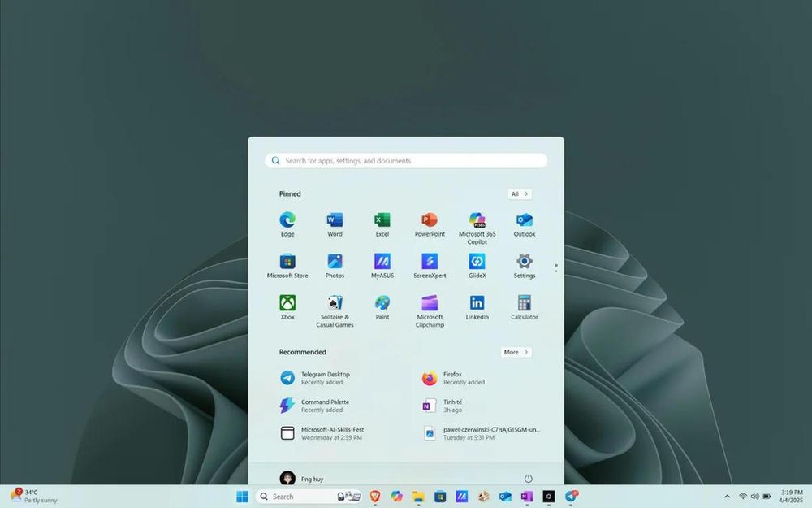Open Settings from pinned apps

click(524, 266)
